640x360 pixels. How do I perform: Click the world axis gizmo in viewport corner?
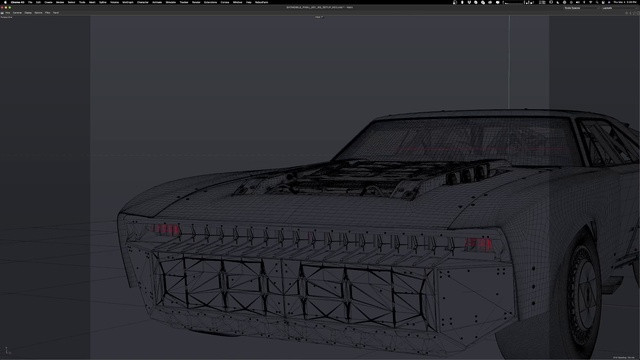(7, 350)
